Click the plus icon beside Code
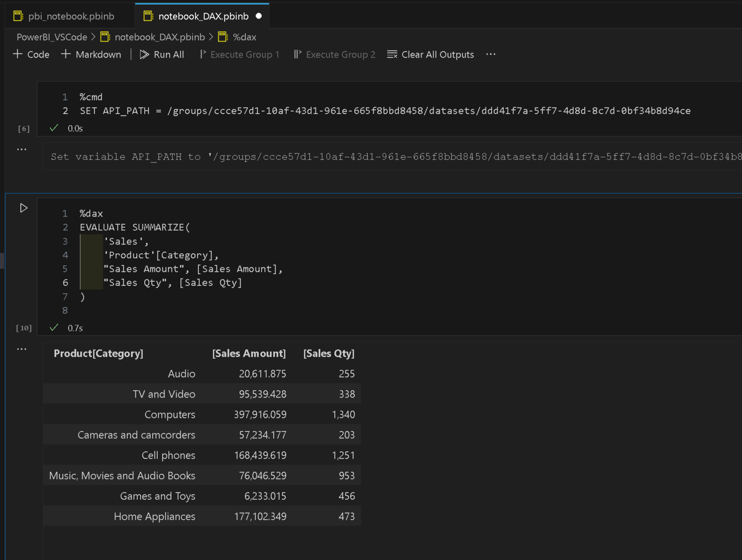 [x=18, y=54]
